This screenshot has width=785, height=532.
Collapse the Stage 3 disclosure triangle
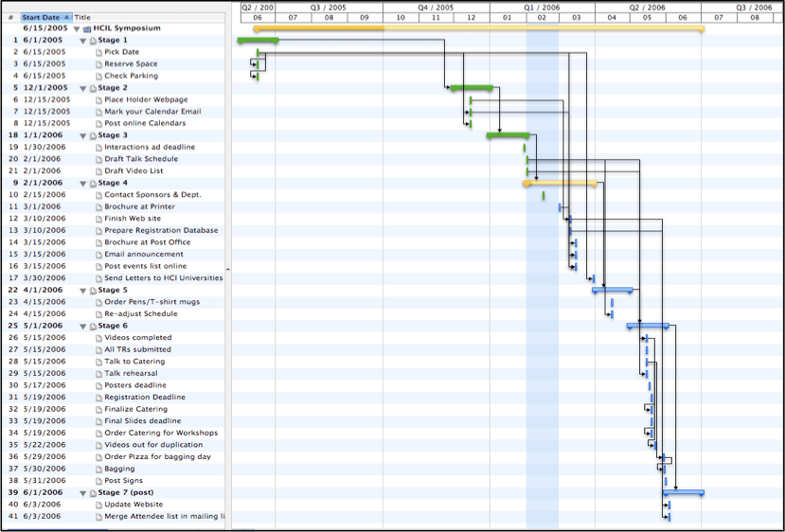coord(83,136)
